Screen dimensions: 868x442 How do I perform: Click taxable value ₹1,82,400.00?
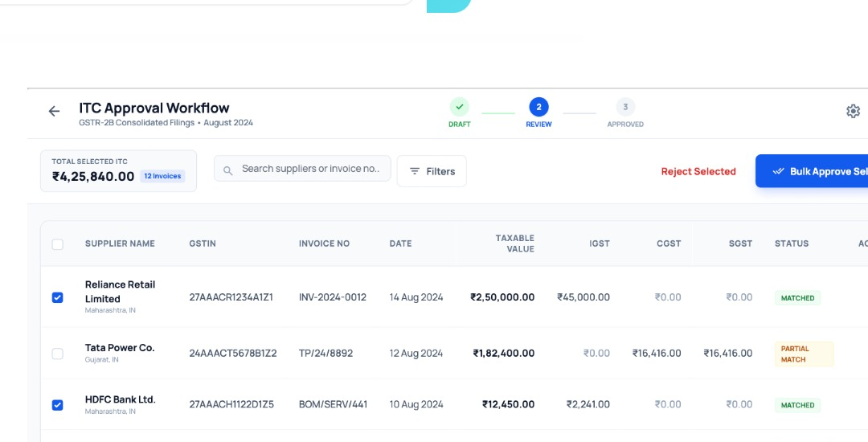point(504,353)
